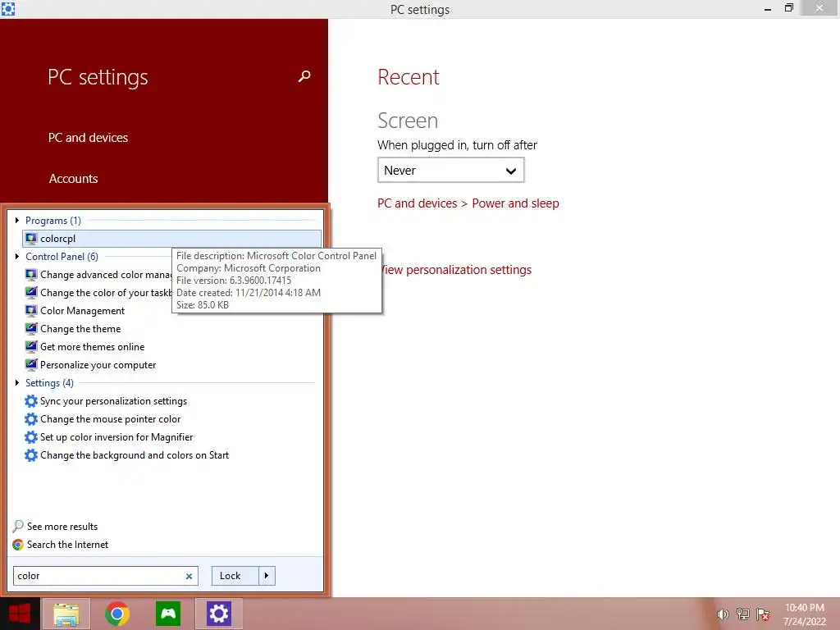Select Sync your personalization settings text
Viewport: 840px width, 630px height.
[x=113, y=401]
